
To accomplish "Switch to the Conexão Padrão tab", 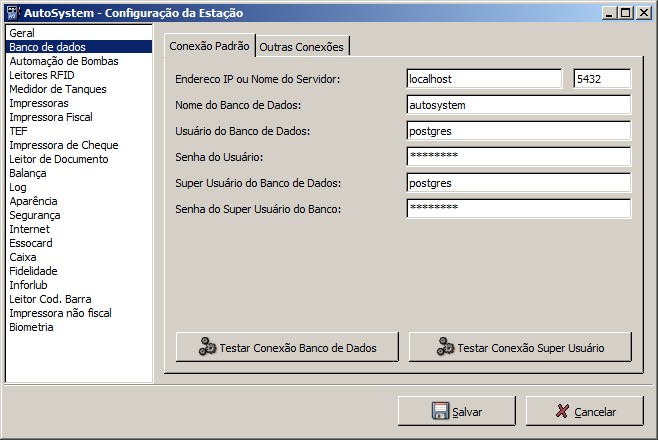I will click(209, 46).
